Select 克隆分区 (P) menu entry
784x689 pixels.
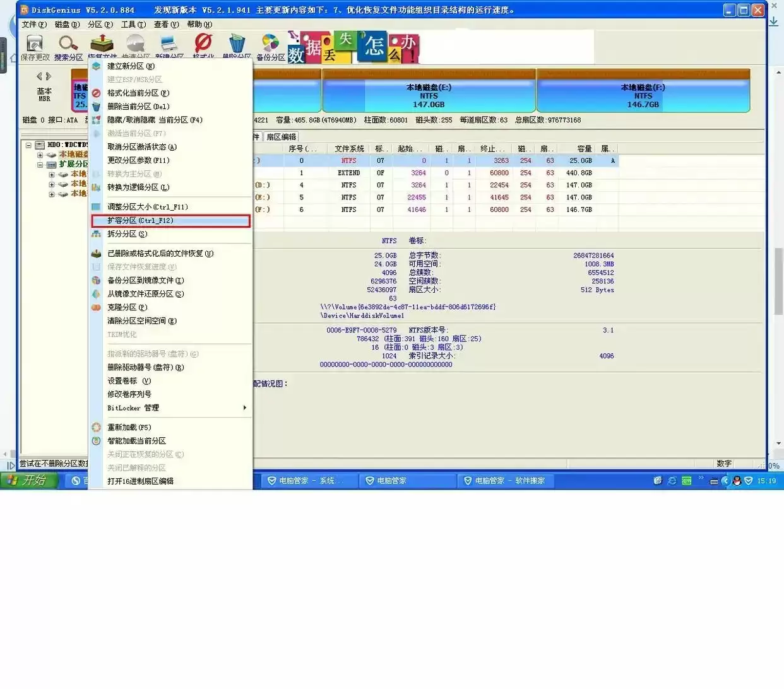click(172, 307)
